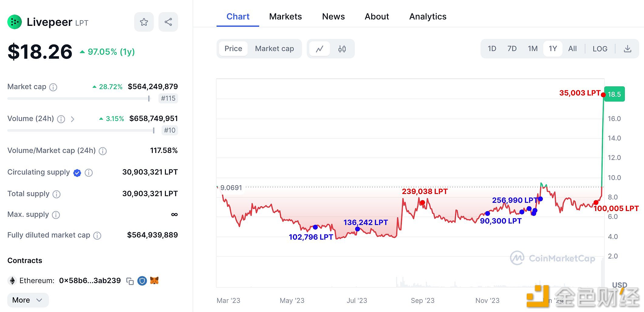The image size is (644, 312).
Task: Add Livepeer to watchlist with star icon
Action: pyautogui.click(x=144, y=22)
